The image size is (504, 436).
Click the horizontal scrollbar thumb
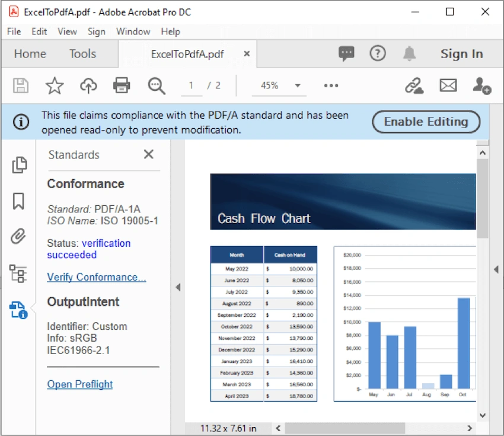pos(345,428)
